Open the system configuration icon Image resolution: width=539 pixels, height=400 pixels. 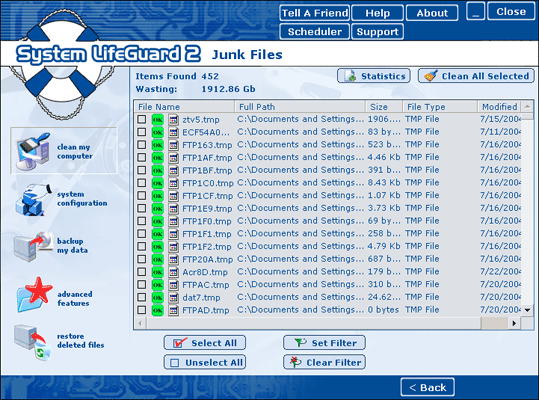[33, 200]
